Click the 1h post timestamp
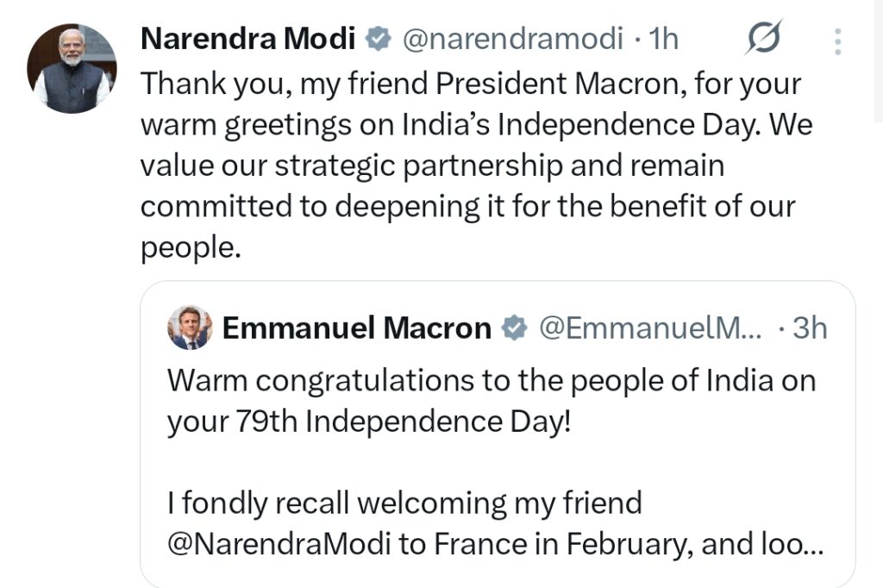 [x=663, y=39]
